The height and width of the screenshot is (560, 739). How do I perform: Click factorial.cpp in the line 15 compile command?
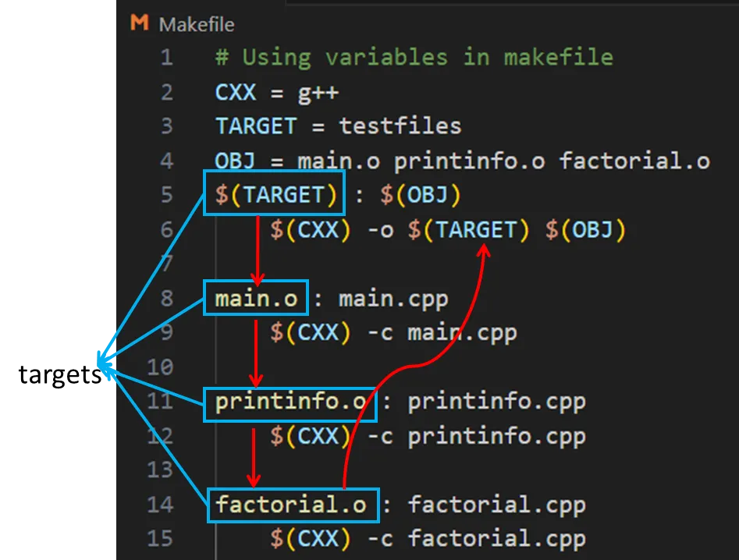[496, 539]
